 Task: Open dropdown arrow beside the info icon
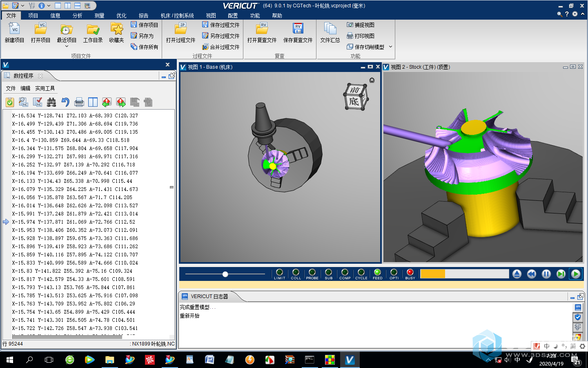click(49, 6)
